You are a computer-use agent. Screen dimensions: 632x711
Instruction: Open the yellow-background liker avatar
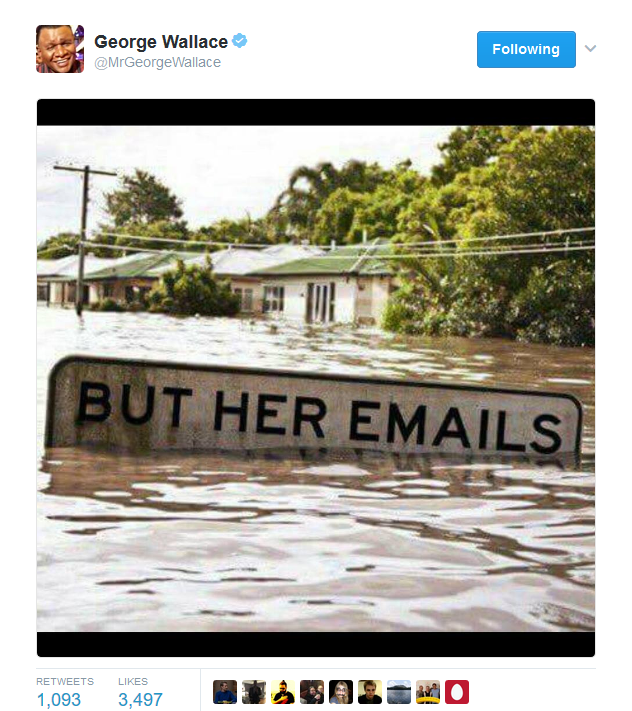tap(283, 692)
